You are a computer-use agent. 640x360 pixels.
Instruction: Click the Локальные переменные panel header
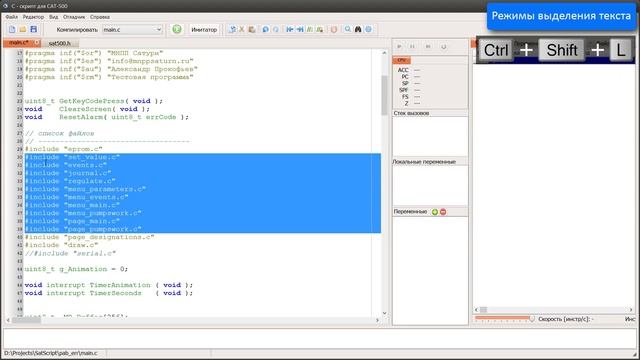point(424,162)
